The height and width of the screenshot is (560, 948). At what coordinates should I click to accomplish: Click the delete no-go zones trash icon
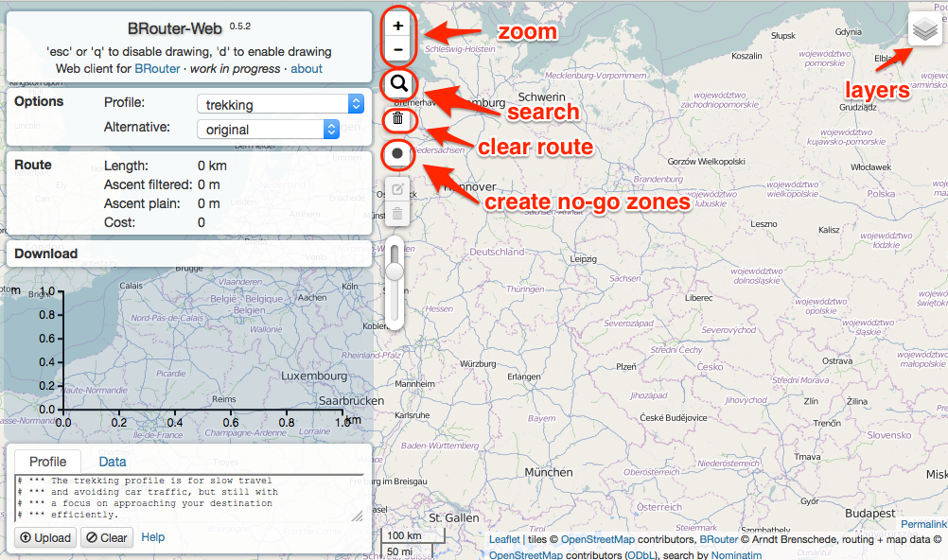pyautogui.click(x=398, y=214)
